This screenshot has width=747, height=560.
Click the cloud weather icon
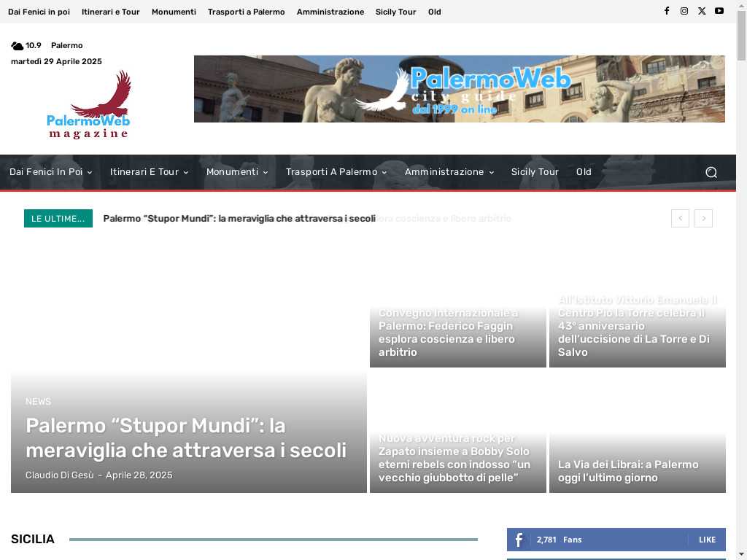18,46
